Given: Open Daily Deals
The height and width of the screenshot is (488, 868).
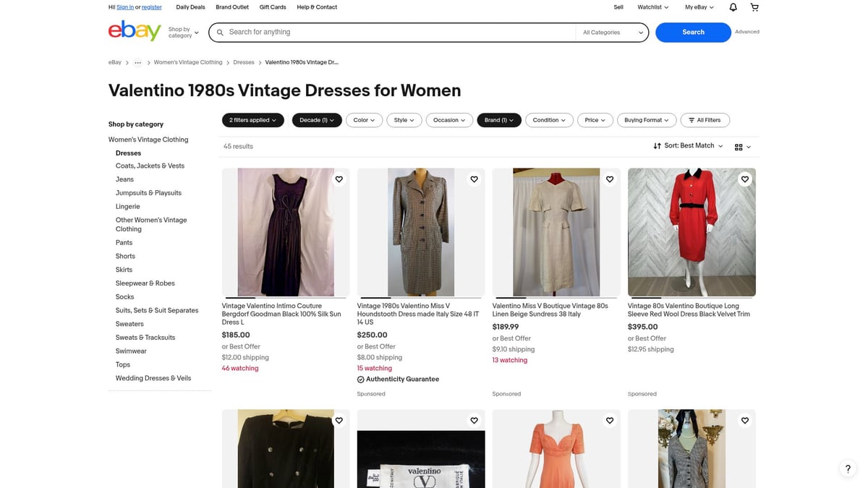Looking at the screenshot, I should coord(190,7).
